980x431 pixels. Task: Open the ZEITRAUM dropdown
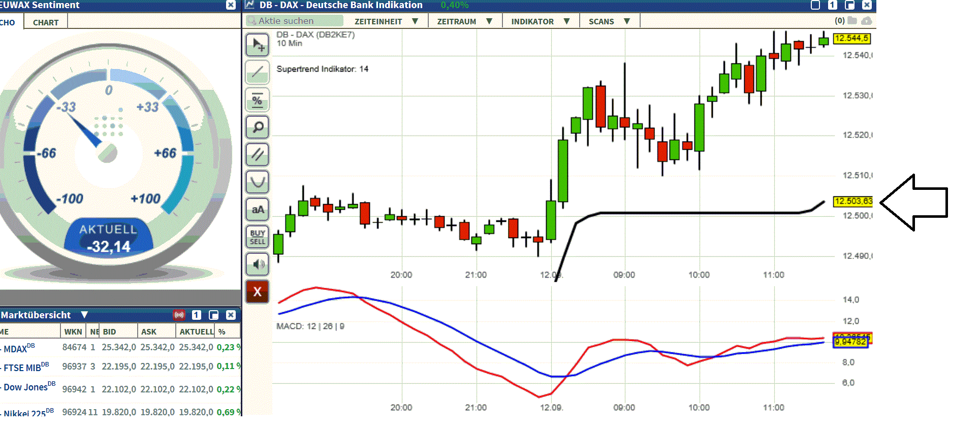pyautogui.click(x=465, y=21)
